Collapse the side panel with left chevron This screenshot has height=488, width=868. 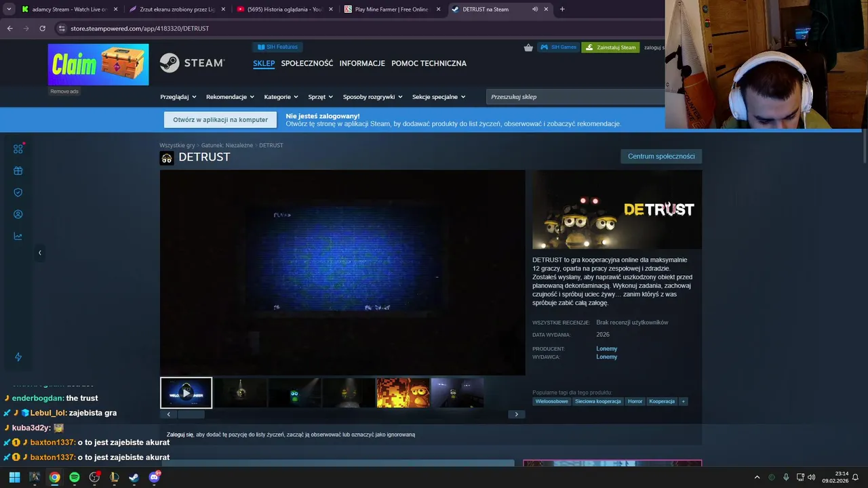point(39,253)
